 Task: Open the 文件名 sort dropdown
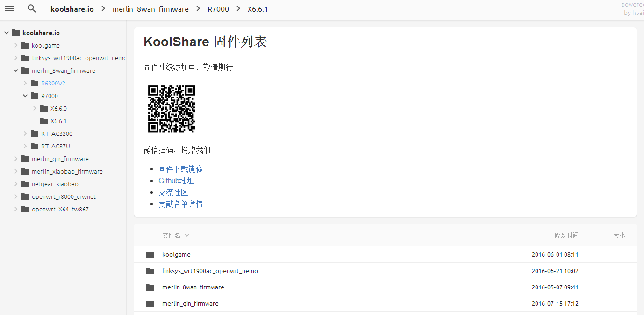tap(176, 235)
